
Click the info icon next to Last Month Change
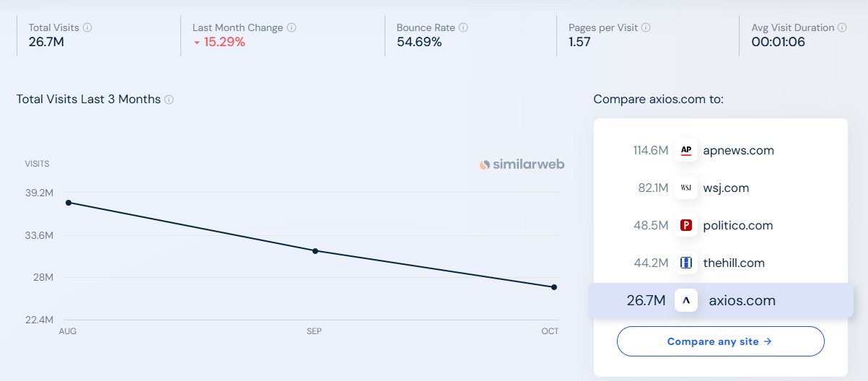tap(291, 27)
